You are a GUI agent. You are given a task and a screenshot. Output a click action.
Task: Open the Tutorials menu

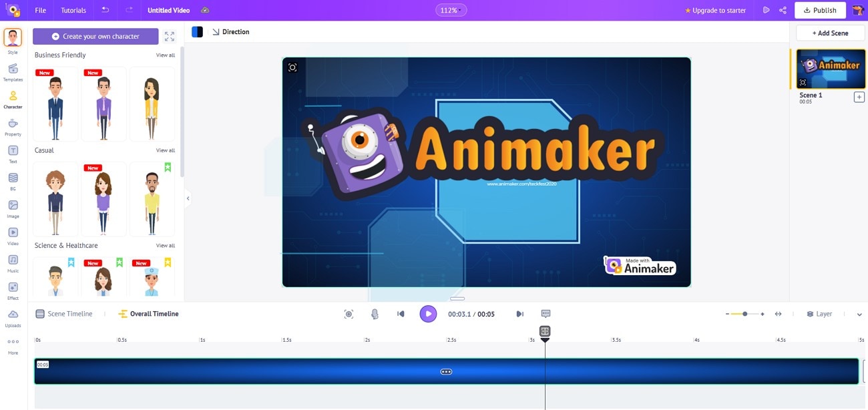[73, 10]
